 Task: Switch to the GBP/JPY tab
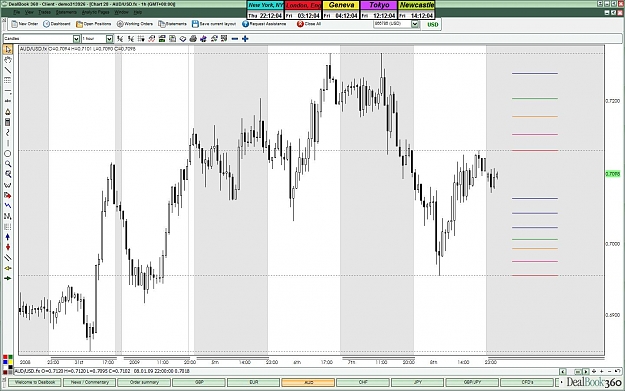pyautogui.click(x=472, y=382)
